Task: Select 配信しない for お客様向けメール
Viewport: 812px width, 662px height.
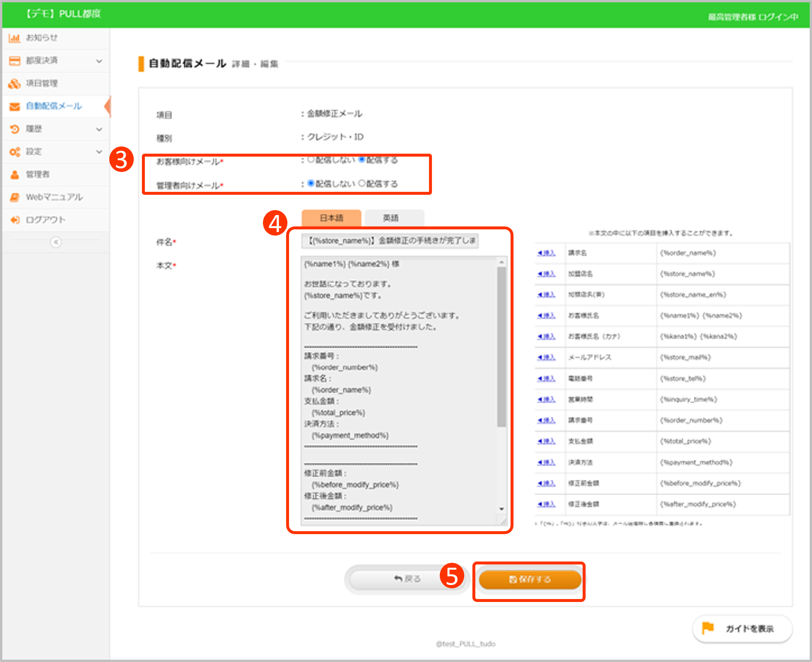Action: click(311, 160)
